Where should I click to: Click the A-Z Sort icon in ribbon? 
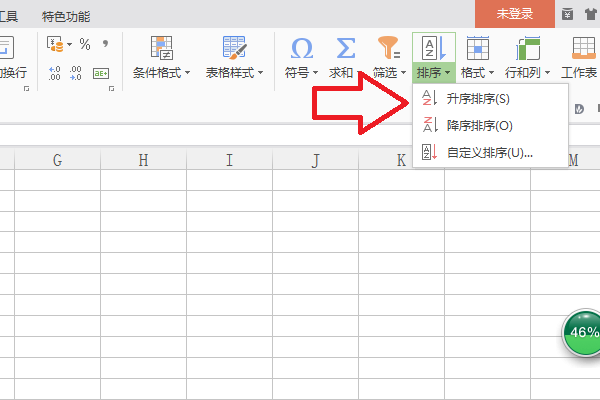[434, 48]
